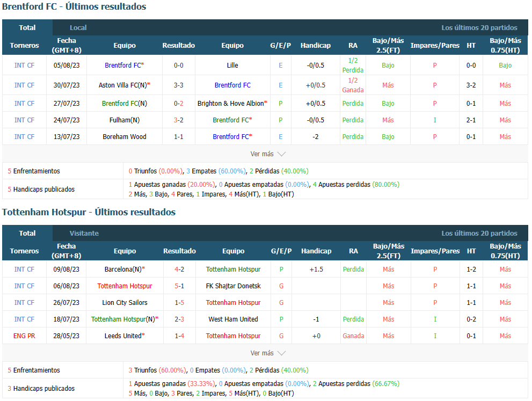Click the 5-1 result against Shajtar Donetsk
The height and width of the screenshot is (401, 532).
(x=179, y=286)
